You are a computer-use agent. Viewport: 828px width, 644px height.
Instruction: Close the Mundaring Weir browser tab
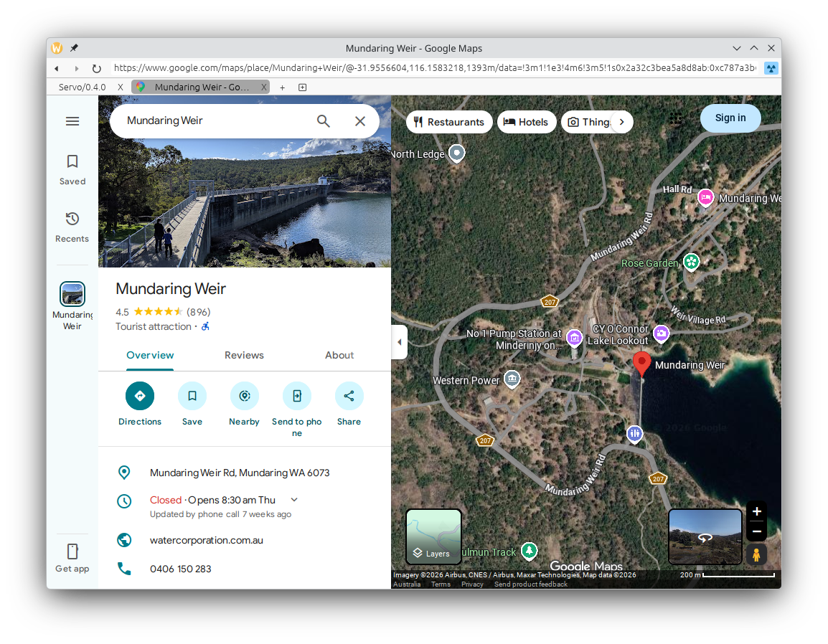(x=263, y=87)
